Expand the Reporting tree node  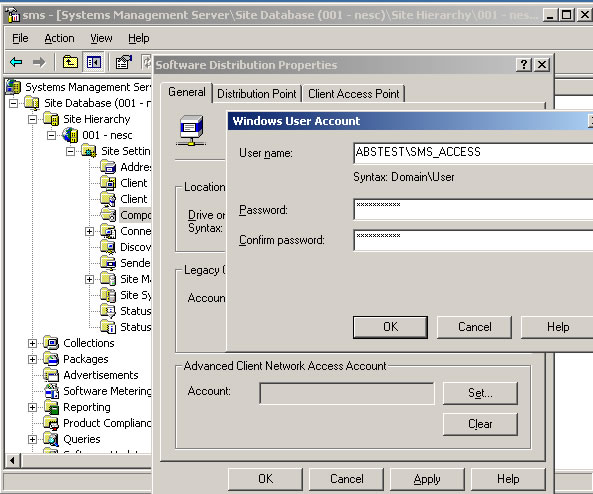(x=33, y=407)
